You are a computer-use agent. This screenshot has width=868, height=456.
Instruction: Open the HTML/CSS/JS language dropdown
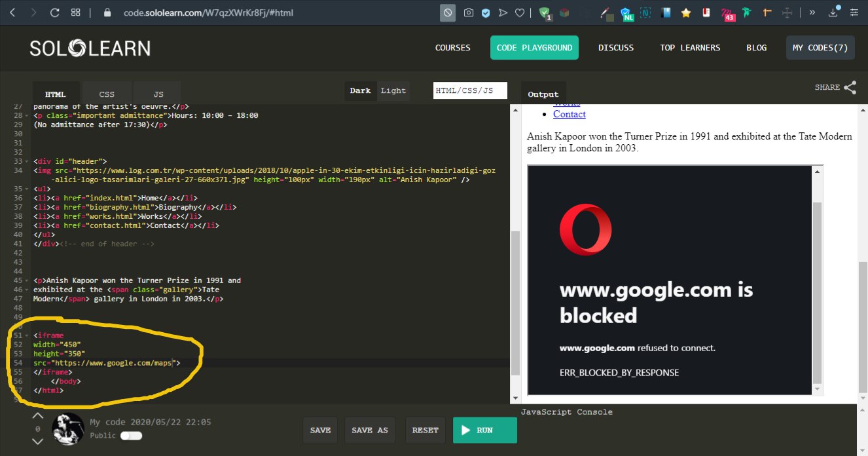click(x=470, y=90)
